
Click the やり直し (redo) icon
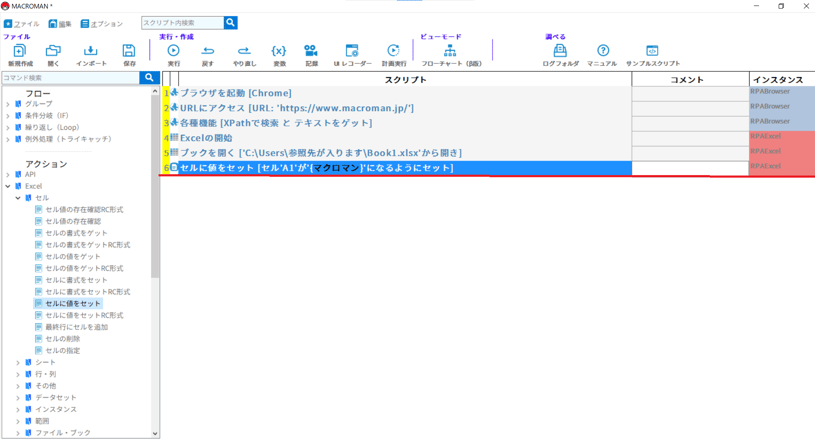(x=244, y=50)
